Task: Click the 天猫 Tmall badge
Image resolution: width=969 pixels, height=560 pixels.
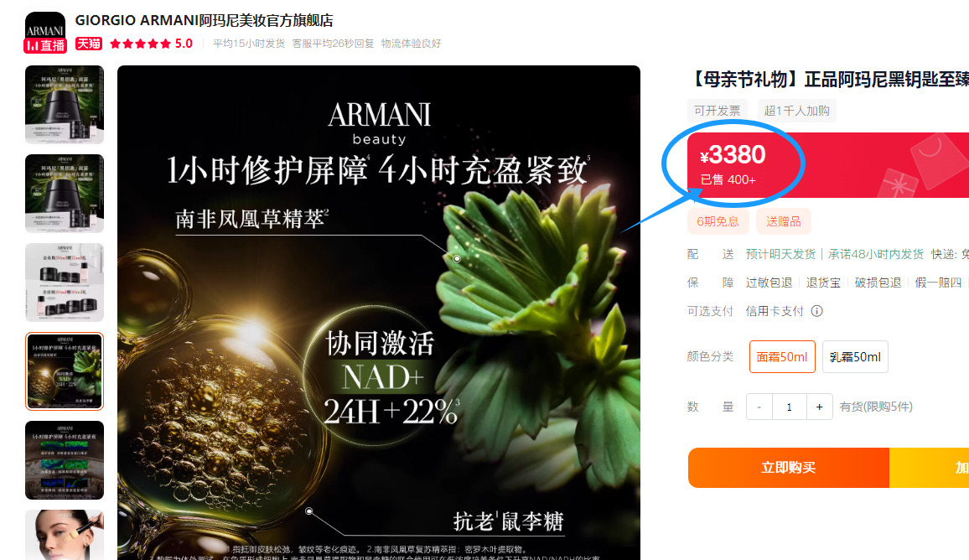Action: pyautogui.click(x=89, y=44)
